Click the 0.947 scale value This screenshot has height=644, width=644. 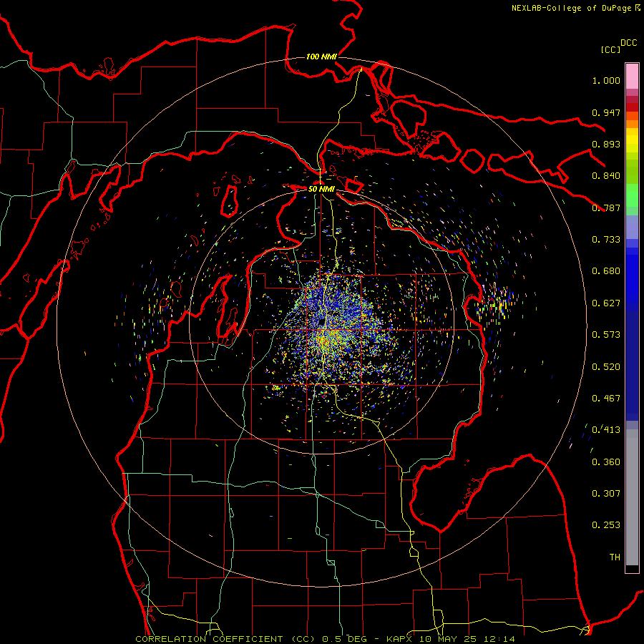click(x=606, y=112)
